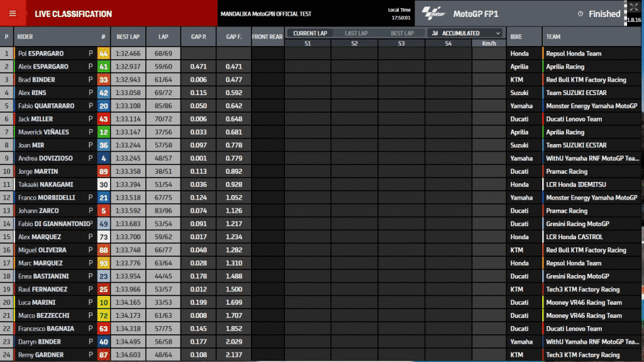Switch timing view to Best Lap
644x362 pixels.
[x=402, y=33]
